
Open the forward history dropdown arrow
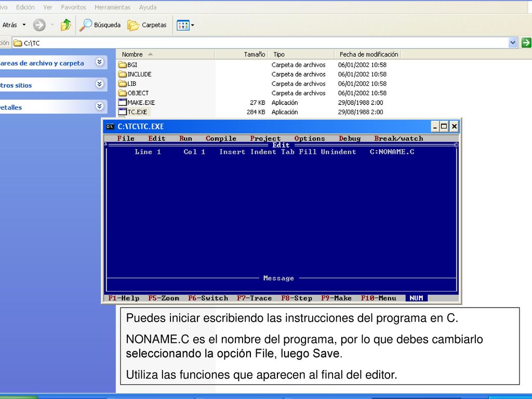point(52,25)
